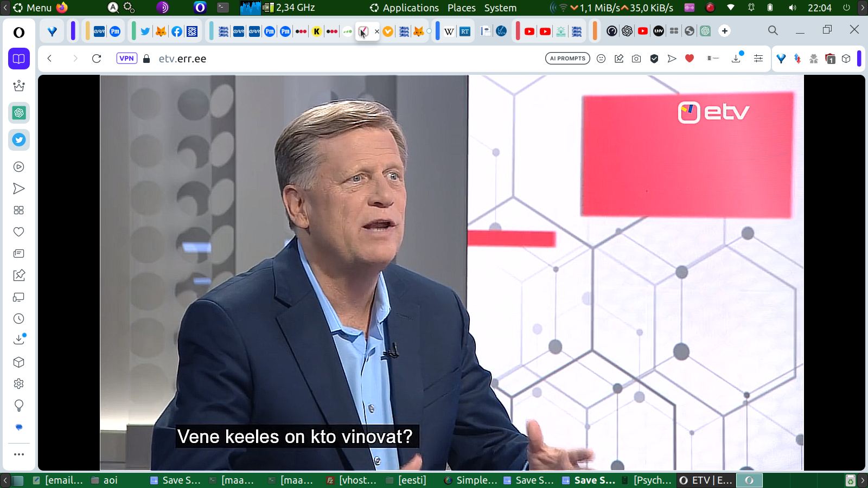Open the Player sidebar icon
868x488 pixels.
(19, 167)
